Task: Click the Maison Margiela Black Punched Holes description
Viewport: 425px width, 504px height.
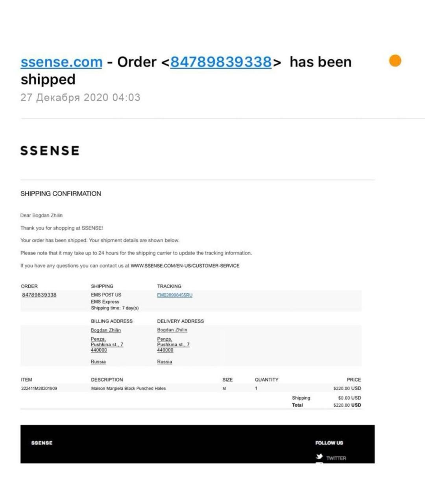Action: coord(128,388)
